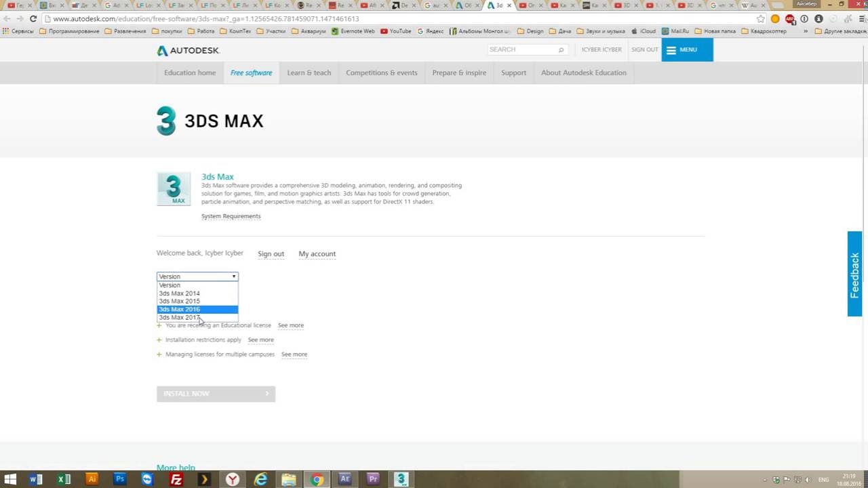Select 3ds Max 2014 from the list
Screen dimensions: 868x488
click(197, 293)
